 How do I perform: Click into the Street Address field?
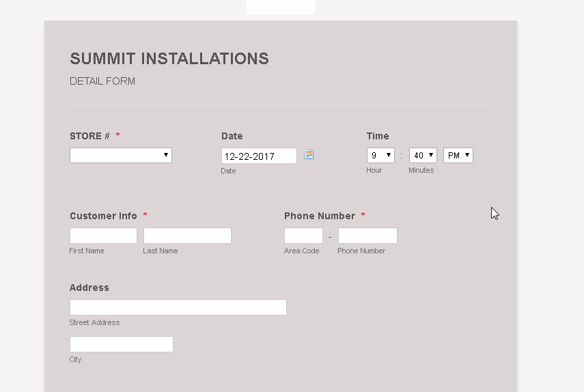click(x=178, y=307)
